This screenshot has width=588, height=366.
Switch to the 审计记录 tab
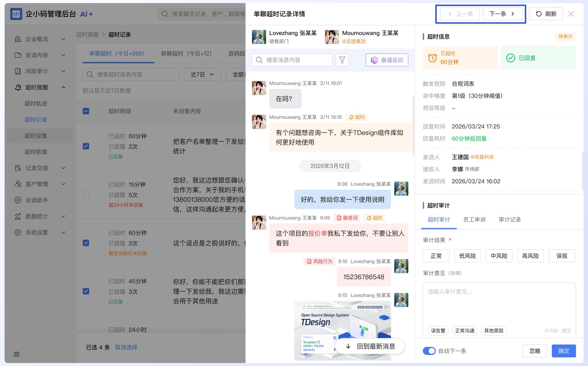click(510, 220)
